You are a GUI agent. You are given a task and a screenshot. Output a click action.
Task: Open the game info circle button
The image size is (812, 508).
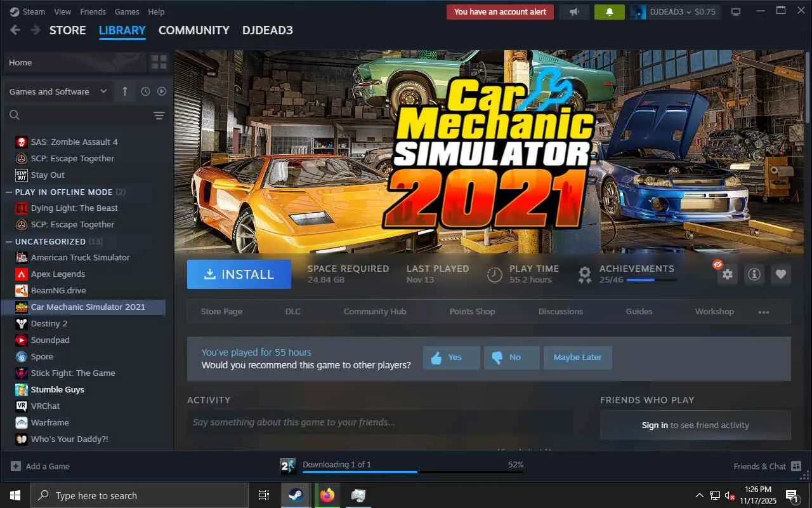(x=754, y=274)
